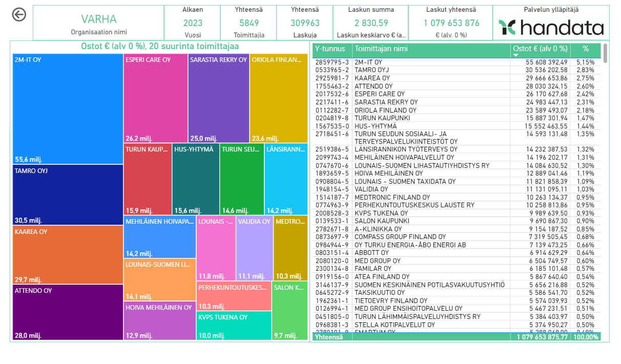The width and height of the screenshot is (621, 364).
Task: Click the Laskun summa 2 830,59 card
Action: [371, 24]
